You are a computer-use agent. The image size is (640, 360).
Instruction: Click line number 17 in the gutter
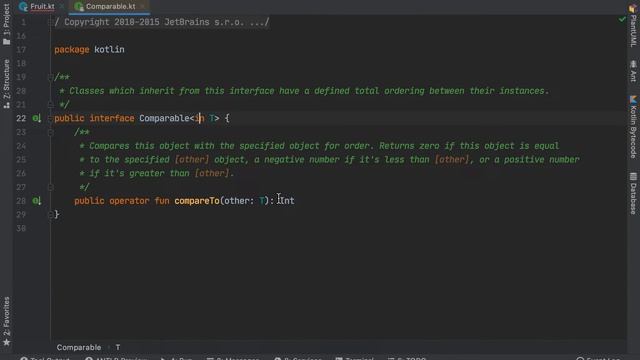(21, 49)
